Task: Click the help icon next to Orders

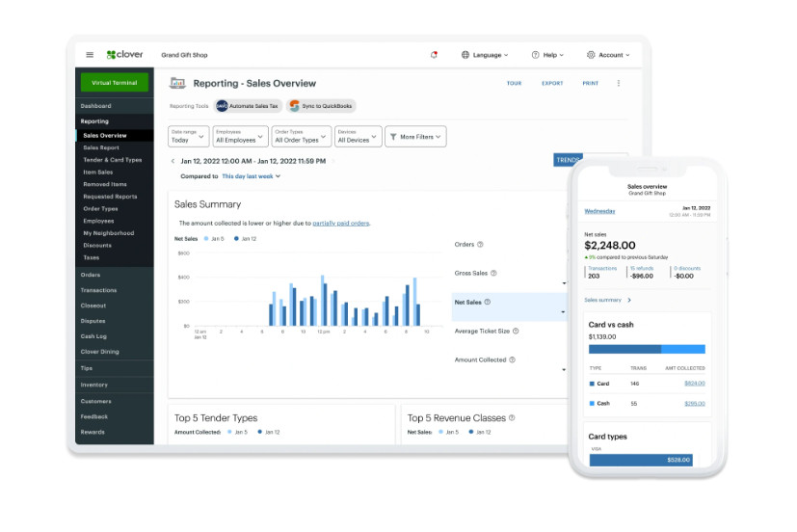Action: click(x=480, y=245)
